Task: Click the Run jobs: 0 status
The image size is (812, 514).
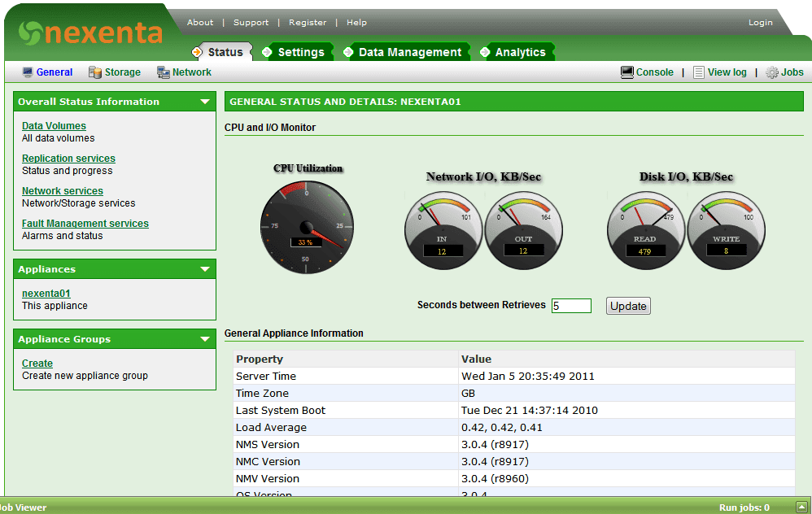Action: (x=744, y=507)
